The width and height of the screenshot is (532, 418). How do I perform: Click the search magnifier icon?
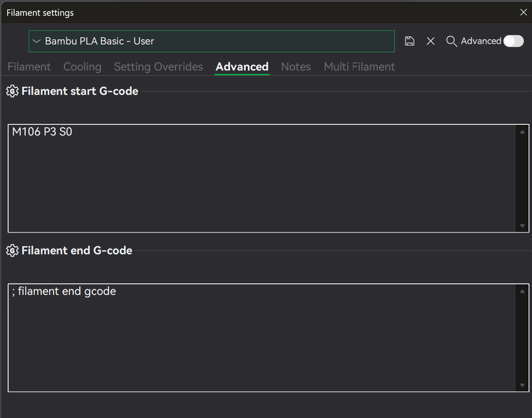click(452, 41)
